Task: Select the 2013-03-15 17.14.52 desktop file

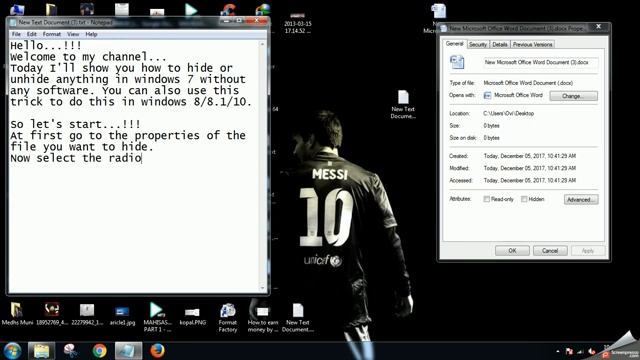Action: click(x=298, y=24)
